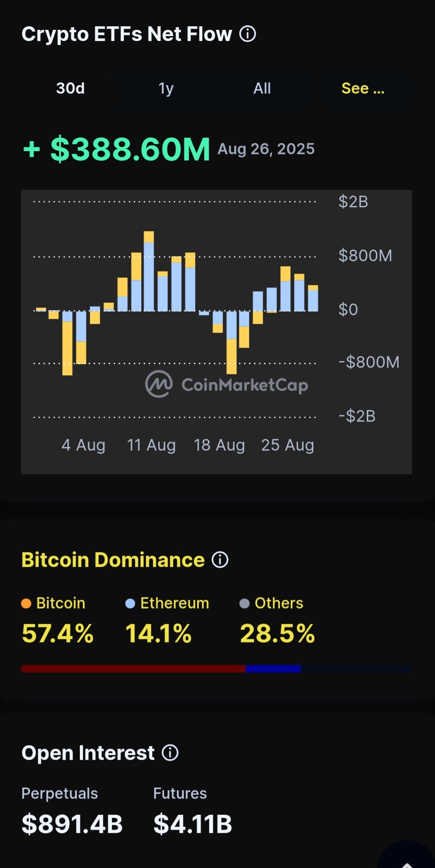Screen dimensions: 435x868
Task: Tap the gray Others legend dot
Action: coord(244,604)
